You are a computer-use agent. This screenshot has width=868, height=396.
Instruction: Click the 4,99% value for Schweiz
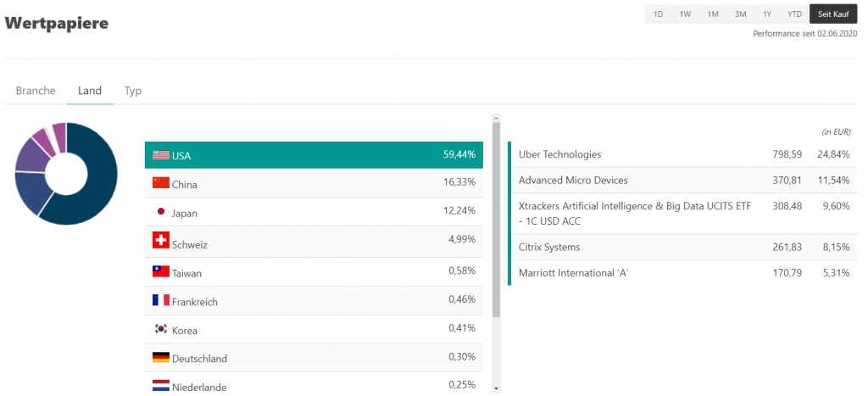pyautogui.click(x=462, y=240)
